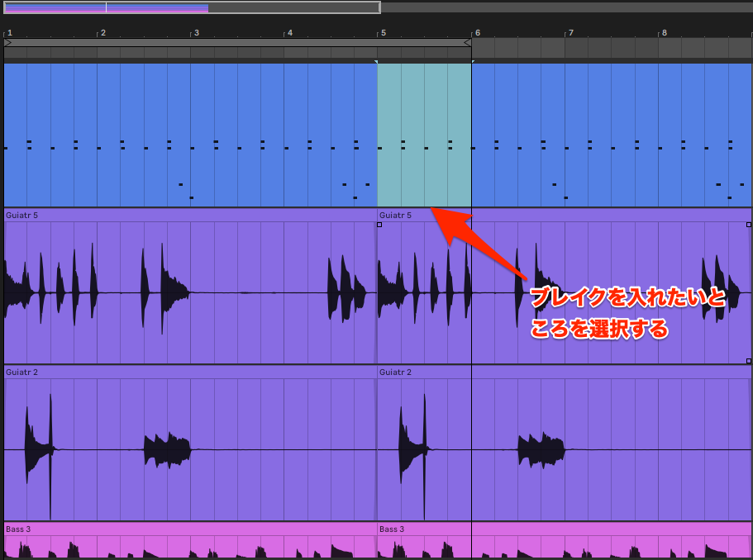Click bar 6 on the beat-time ruler
This screenshot has width=753, height=560.
tap(477, 33)
